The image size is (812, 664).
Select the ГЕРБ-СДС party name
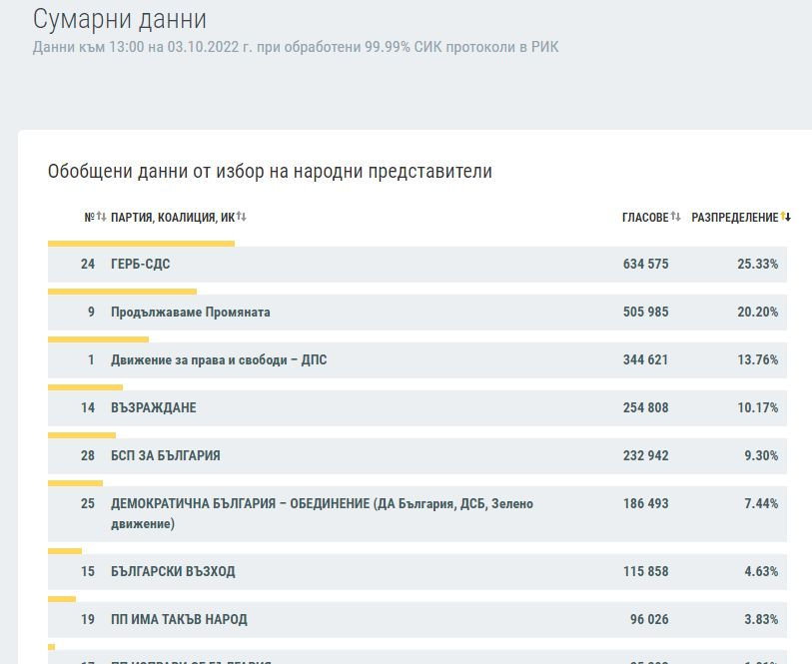coord(141,264)
